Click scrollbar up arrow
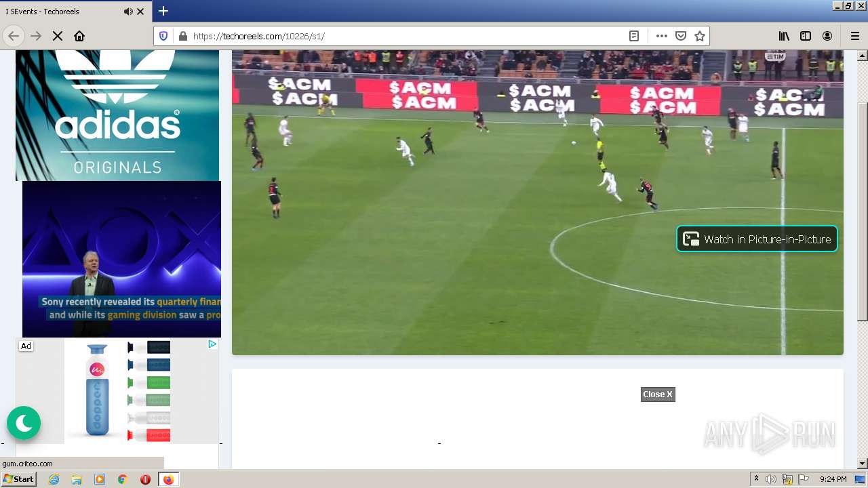Screen dimensions: 868x488 [x=863, y=55]
